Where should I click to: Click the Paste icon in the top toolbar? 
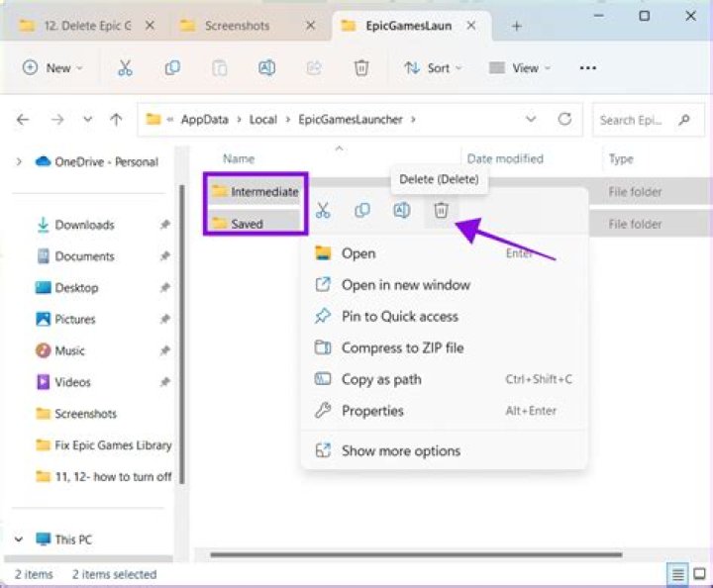click(220, 68)
